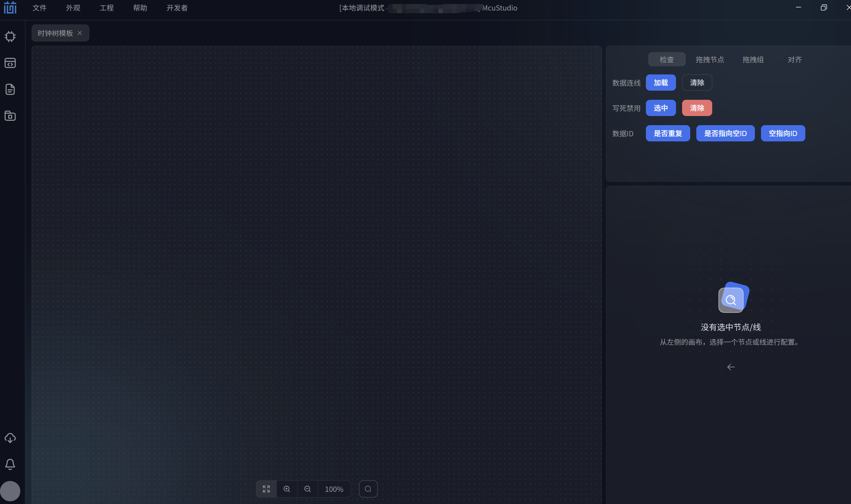The image size is (851, 504).
Task: Open the 文件 menu
Action: point(39,8)
